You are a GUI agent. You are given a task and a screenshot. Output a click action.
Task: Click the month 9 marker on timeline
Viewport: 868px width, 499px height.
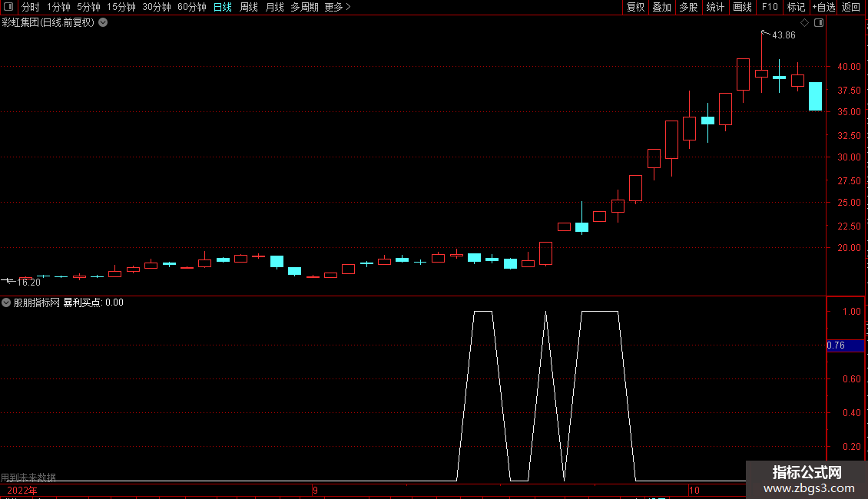tap(315, 491)
